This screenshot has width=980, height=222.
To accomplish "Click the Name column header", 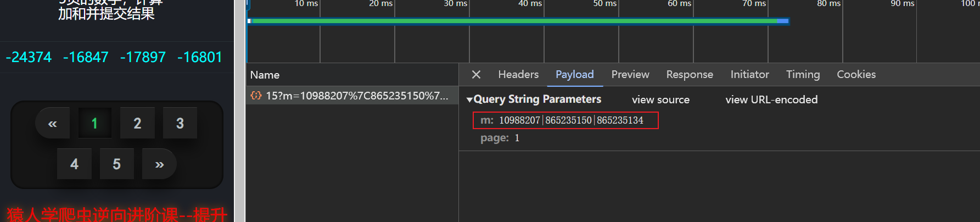I will coord(265,75).
